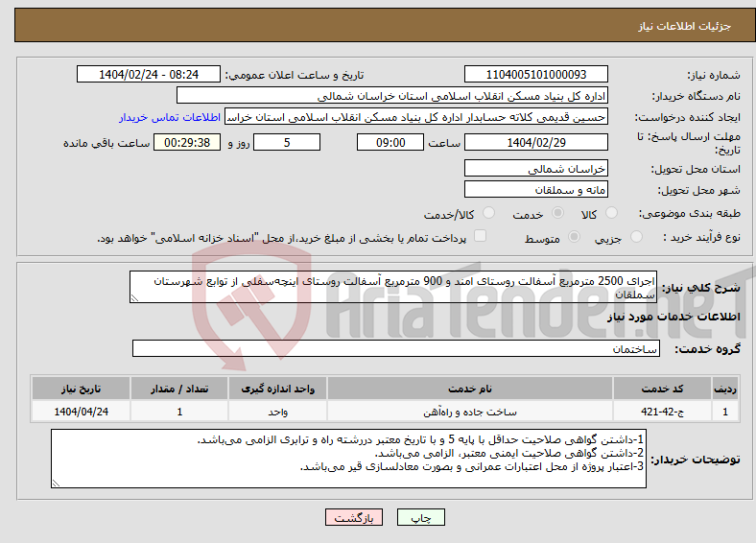Viewport: 756px width, 543px height.
Task: Click the request creator field حسین قدیمی
Action: click(416, 117)
